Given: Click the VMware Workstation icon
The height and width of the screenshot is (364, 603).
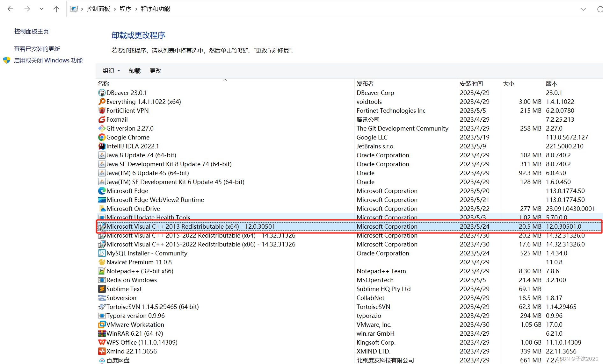Looking at the screenshot, I should click(102, 325).
